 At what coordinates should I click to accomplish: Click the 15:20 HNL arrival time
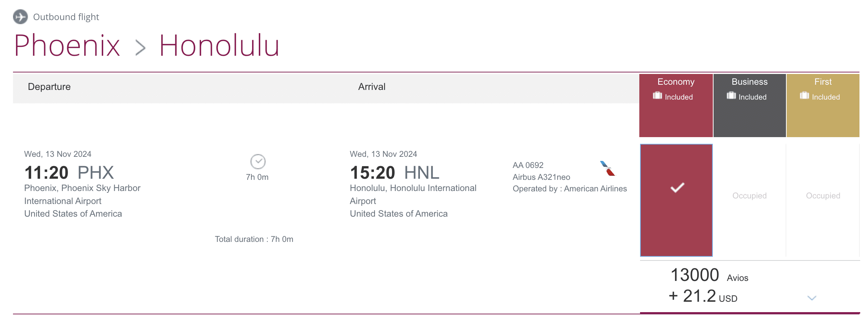(394, 173)
